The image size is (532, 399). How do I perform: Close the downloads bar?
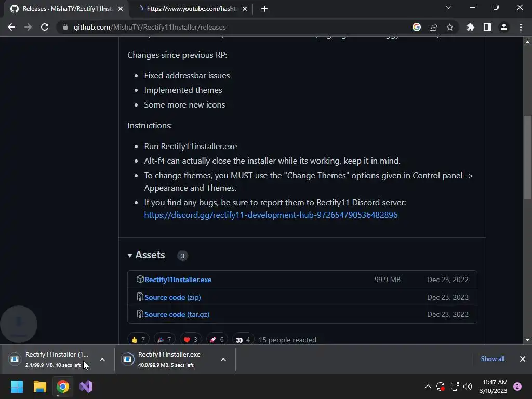(523, 359)
